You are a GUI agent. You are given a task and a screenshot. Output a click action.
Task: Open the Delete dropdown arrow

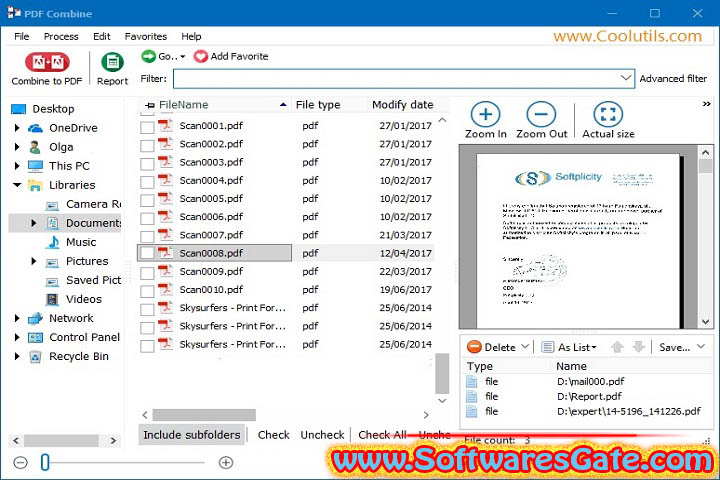point(525,347)
